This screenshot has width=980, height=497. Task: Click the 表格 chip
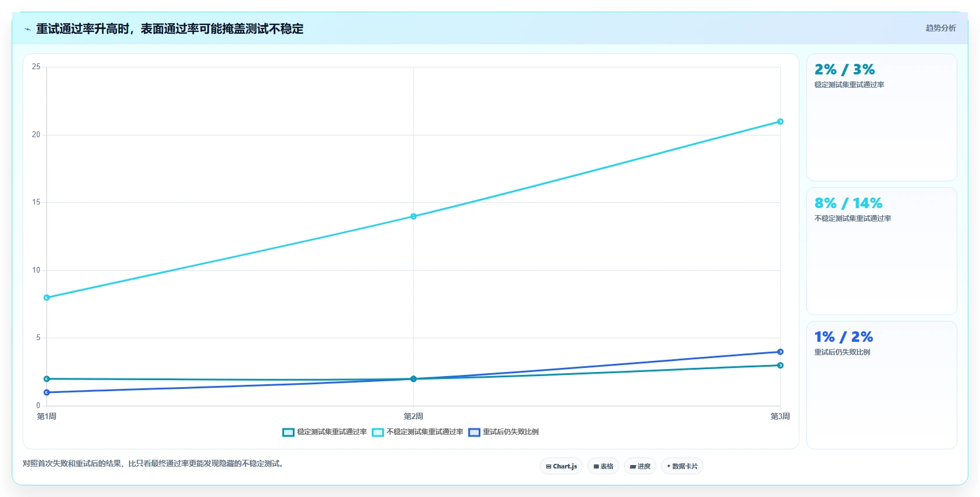[604, 466]
